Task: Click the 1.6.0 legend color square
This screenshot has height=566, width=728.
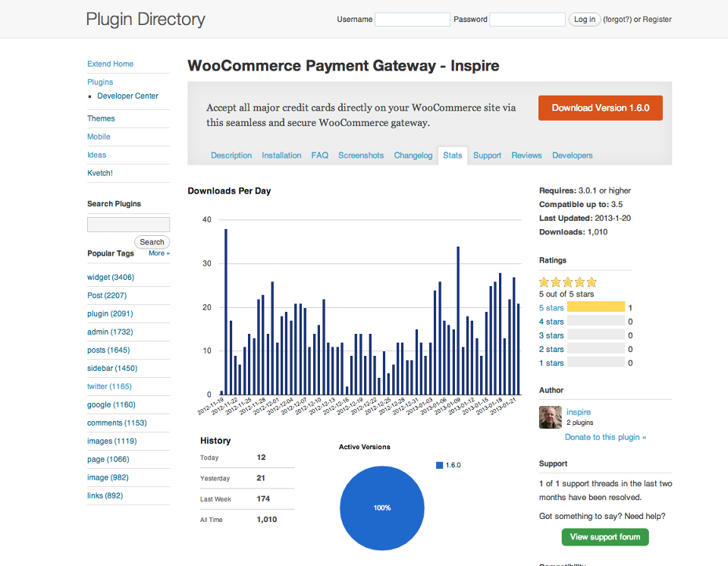Action: tap(439, 465)
